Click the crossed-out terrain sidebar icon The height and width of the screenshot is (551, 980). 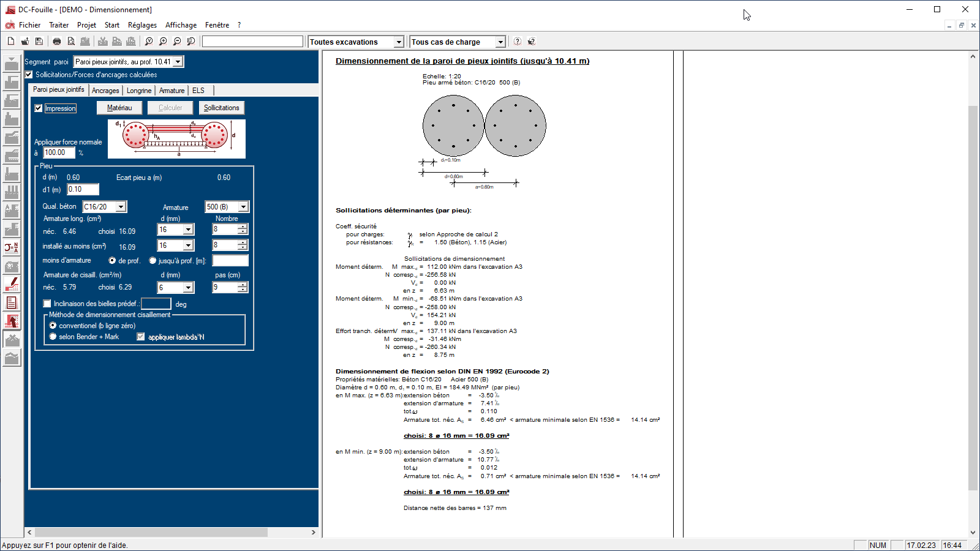pos(12,340)
